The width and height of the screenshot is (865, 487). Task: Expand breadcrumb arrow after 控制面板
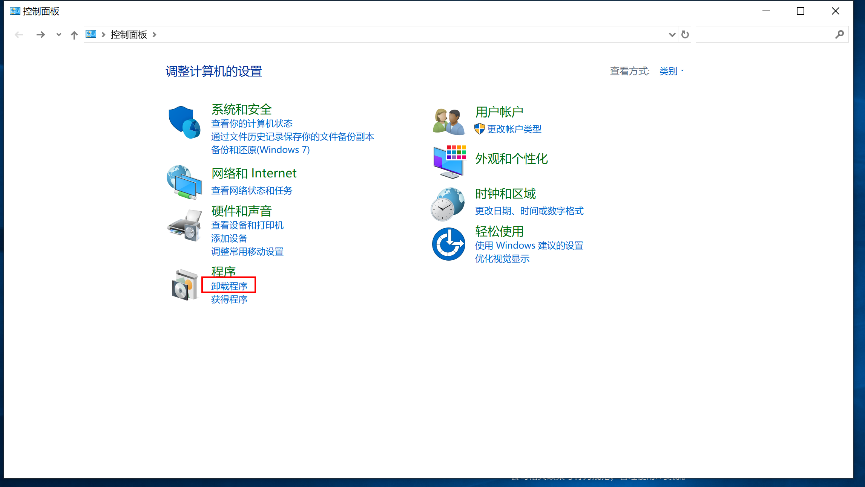point(153,34)
